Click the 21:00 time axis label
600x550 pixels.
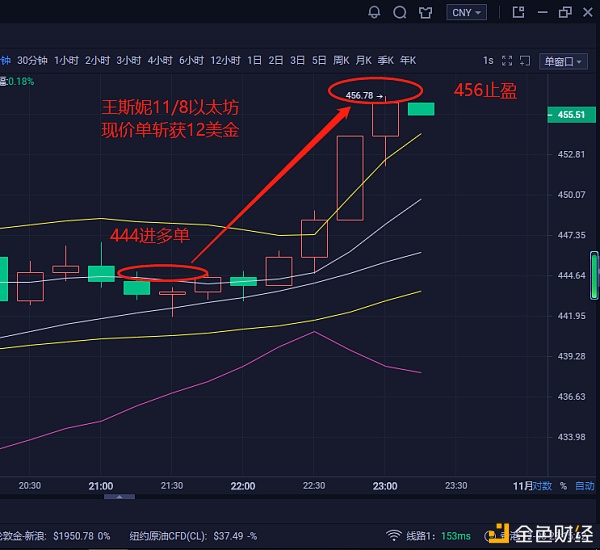click(x=101, y=486)
